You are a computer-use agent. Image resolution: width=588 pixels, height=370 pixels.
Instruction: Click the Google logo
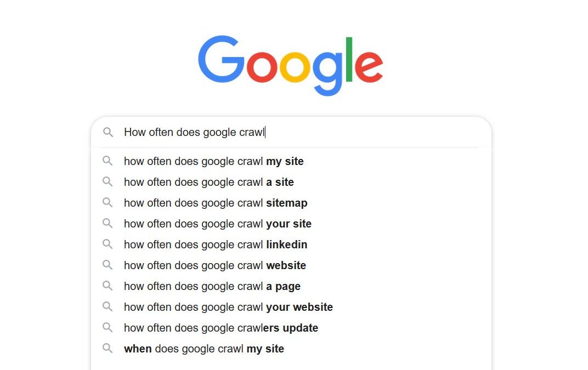290,64
